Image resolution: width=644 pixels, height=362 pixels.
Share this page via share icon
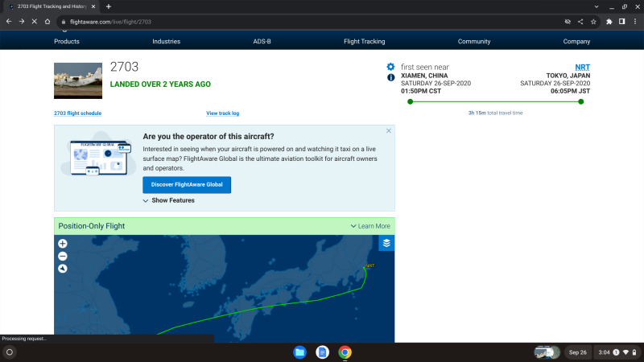[580, 22]
